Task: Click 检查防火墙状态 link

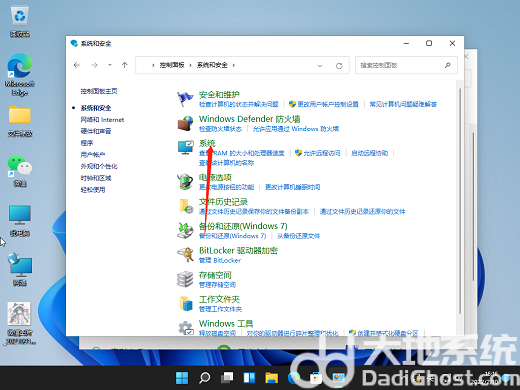Action: click(220, 129)
